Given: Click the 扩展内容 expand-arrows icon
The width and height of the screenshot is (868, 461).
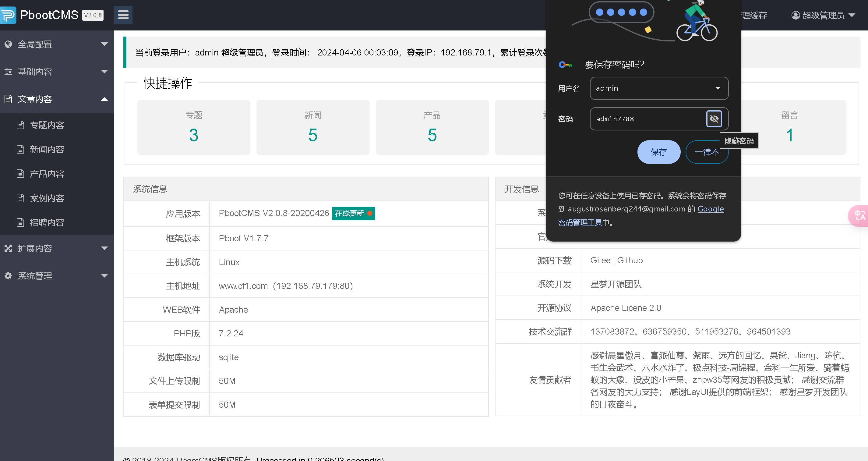Looking at the screenshot, I should [8, 248].
